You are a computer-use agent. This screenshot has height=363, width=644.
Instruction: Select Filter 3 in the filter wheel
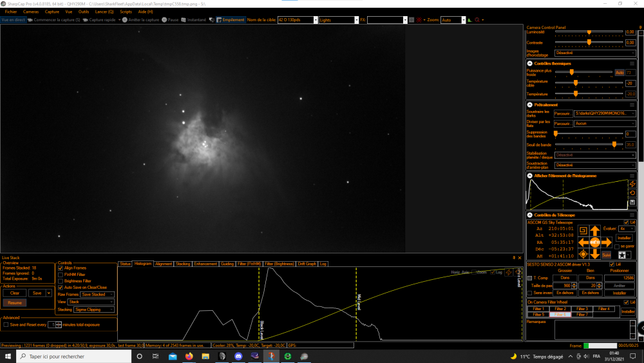coord(582,309)
